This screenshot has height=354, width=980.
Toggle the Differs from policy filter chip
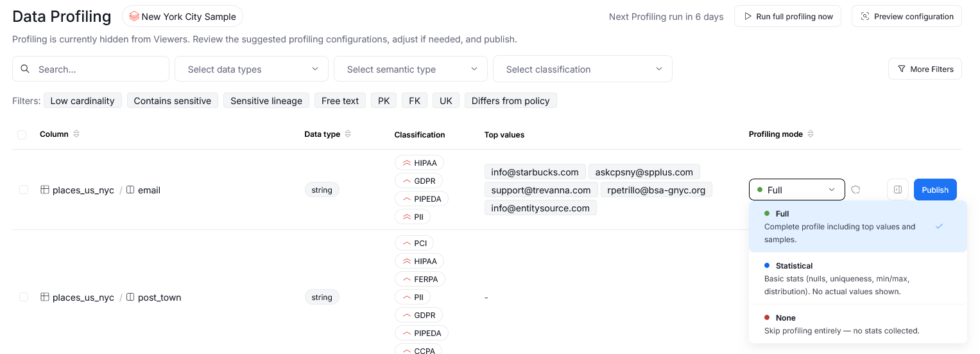coord(511,100)
